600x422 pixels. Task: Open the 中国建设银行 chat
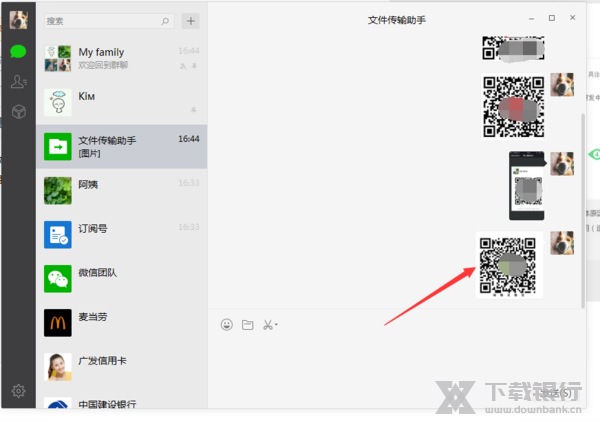pos(122,401)
